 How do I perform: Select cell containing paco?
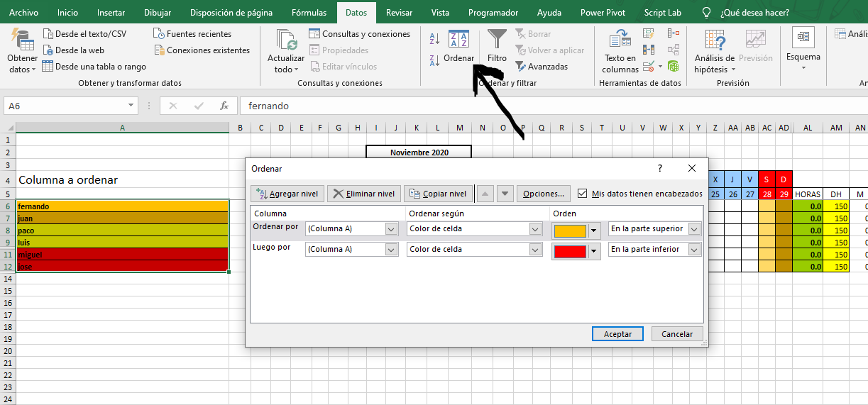point(122,231)
